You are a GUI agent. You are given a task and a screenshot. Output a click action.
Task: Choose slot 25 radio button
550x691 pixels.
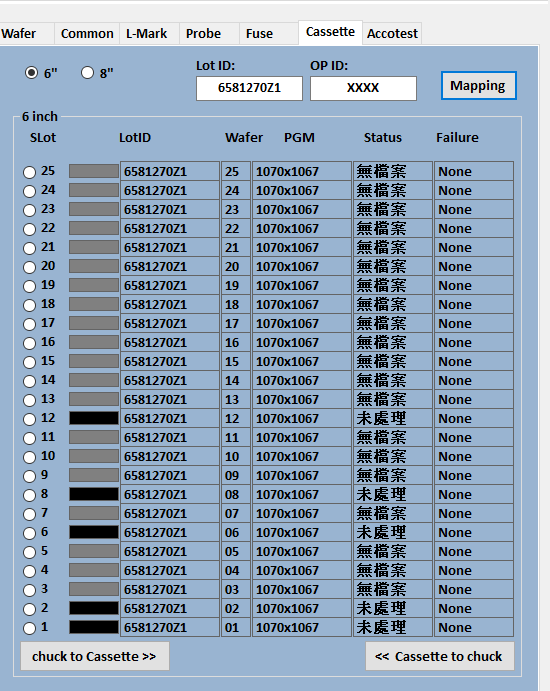pos(30,172)
